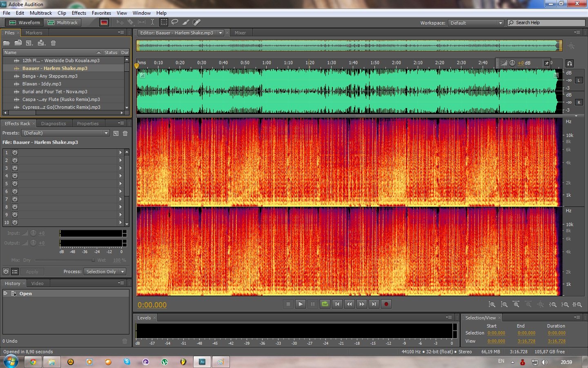Open the Editor file selector dropdown arrow
This screenshot has width=588, height=368.
pyautogui.click(x=220, y=33)
